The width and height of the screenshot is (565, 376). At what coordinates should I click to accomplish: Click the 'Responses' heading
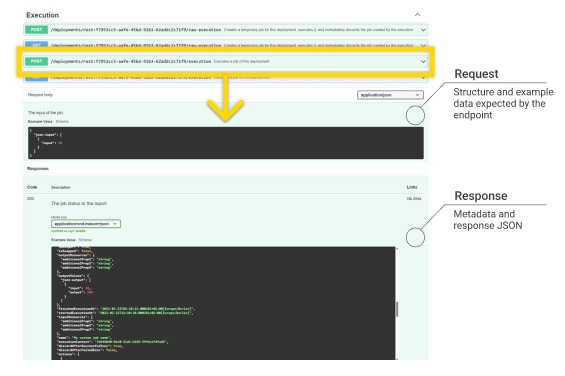click(38, 169)
